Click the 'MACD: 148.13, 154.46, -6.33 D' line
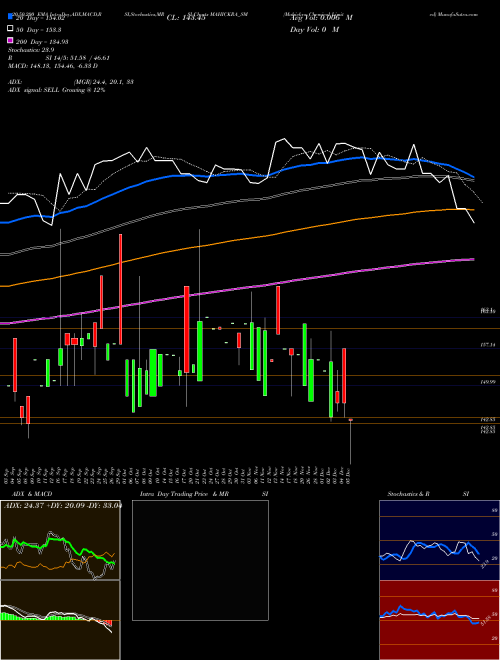 (53, 66)
